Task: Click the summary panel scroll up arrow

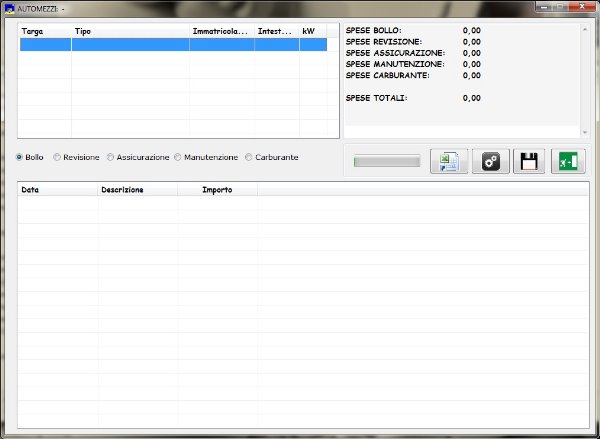Action: (x=585, y=29)
